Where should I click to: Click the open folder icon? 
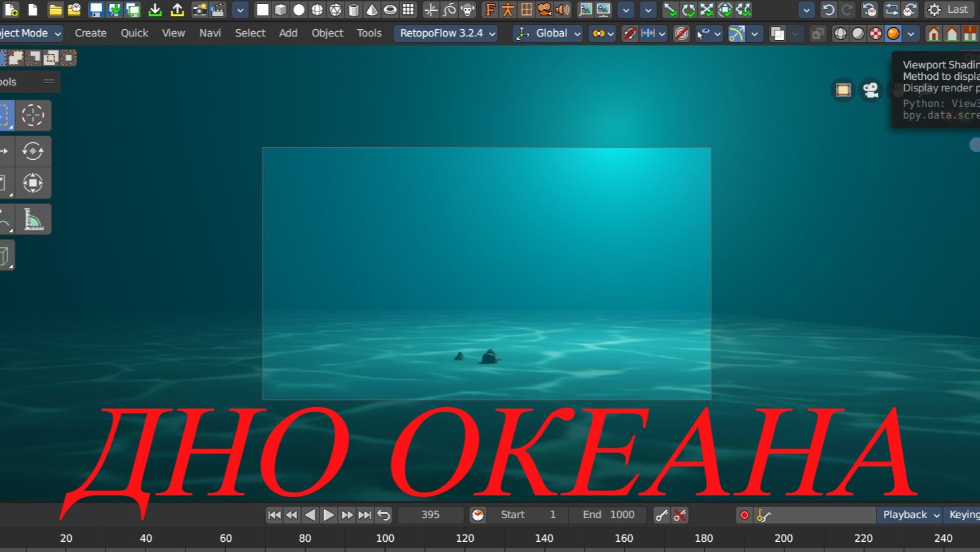pos(55,10)
